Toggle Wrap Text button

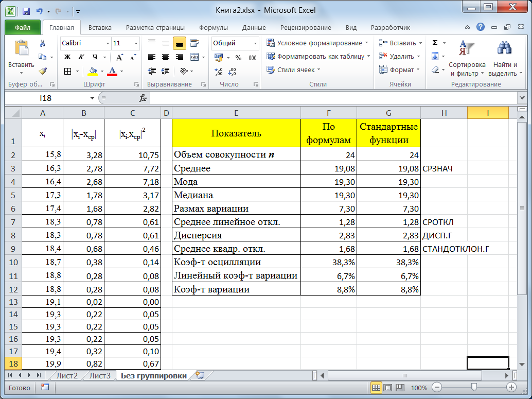[x=194, y=43]
